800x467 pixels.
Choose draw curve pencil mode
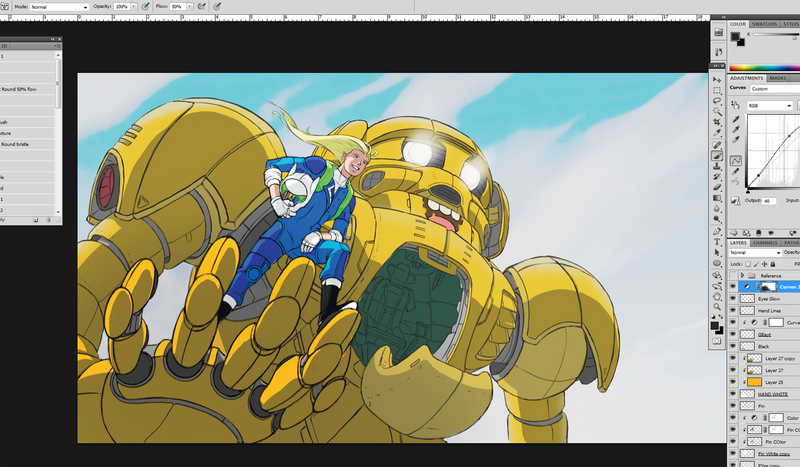click(x=736, y=171)
